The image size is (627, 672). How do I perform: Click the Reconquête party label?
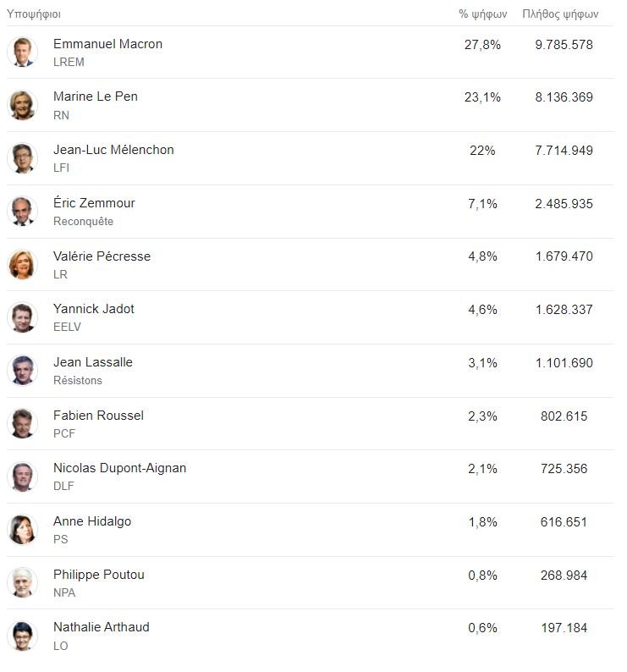[83, 222]
